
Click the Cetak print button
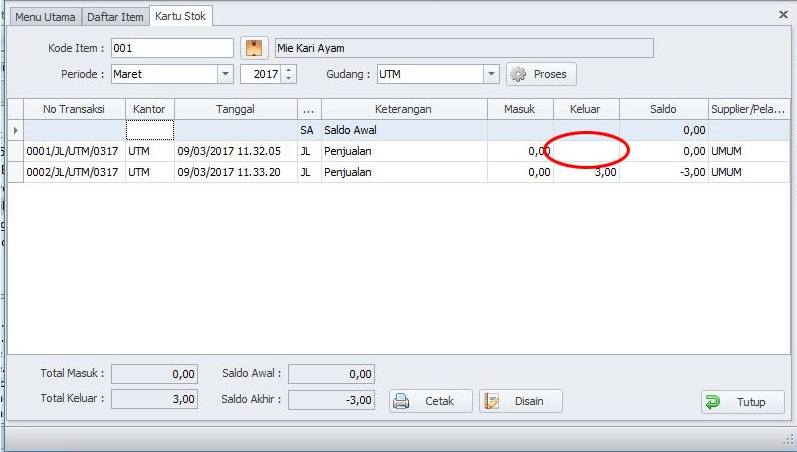[431, 401]
